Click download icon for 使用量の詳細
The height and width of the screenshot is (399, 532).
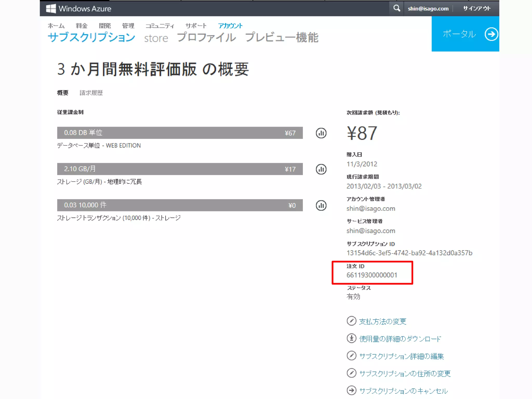click(x=351, y=338)
